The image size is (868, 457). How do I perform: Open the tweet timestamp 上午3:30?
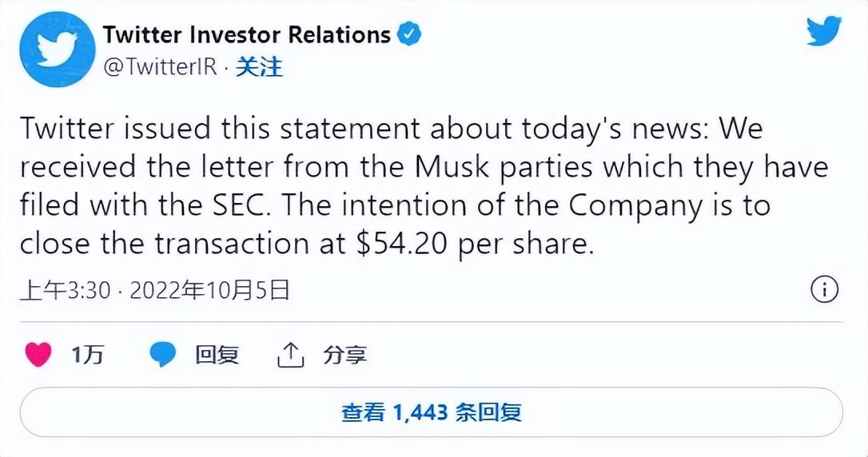[x=66, y=290]
